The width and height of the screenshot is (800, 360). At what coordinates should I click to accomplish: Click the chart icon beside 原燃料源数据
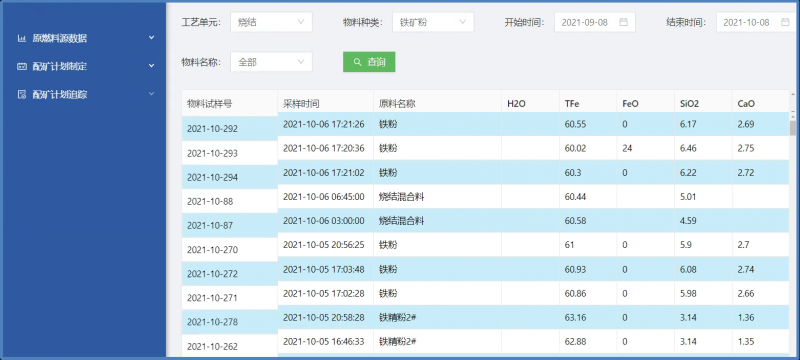[x=21, y=38]
